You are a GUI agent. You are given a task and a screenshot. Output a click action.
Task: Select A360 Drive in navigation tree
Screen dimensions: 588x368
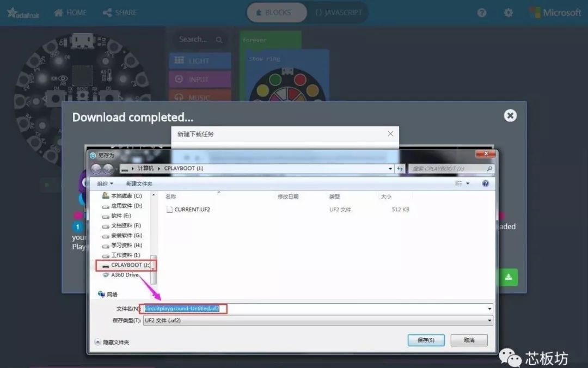pos(121,275)
